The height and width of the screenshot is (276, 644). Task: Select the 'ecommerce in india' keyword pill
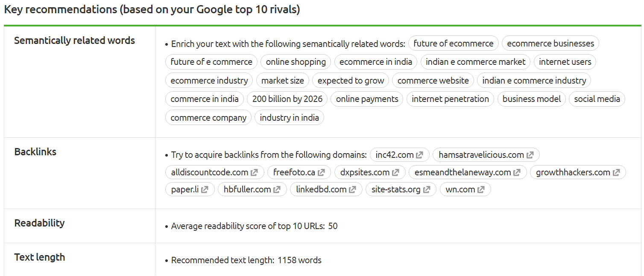click(376, 61)
